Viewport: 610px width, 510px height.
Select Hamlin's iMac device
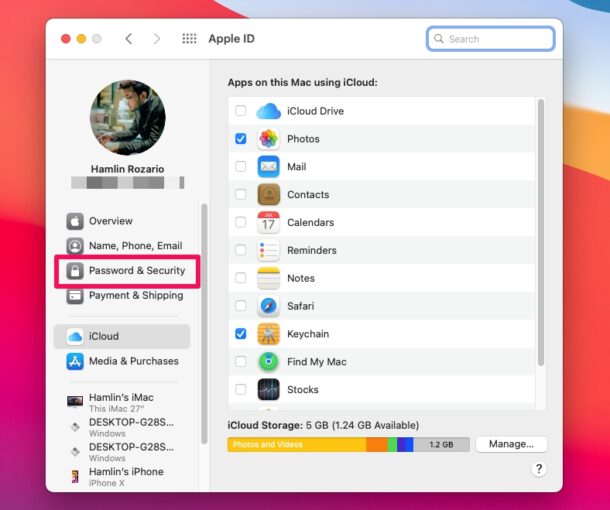[x=122, y=403]
